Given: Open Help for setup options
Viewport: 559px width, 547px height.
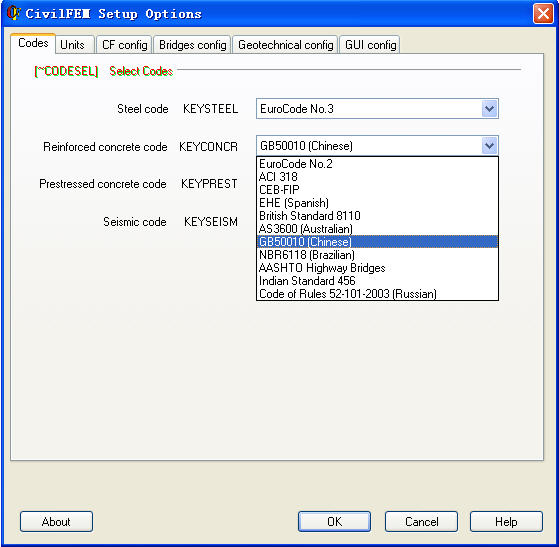Looking at the screenshot, I should 506,522.
